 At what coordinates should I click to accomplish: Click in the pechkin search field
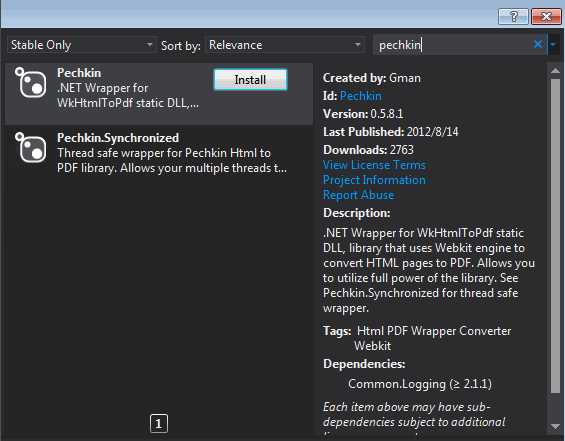(x=454, y=45)
